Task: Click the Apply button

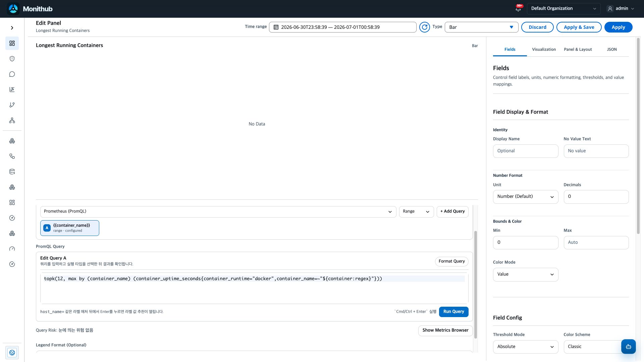Action: [618, 27]
